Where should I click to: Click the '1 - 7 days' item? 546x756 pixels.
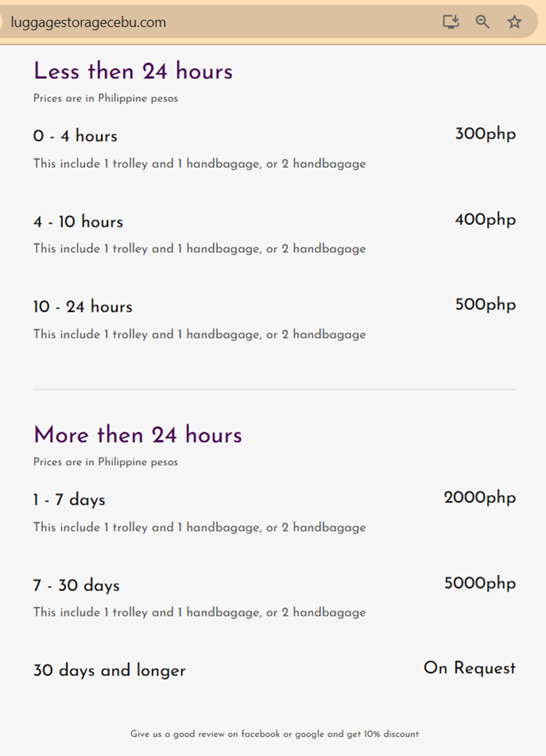pos(69,500)
